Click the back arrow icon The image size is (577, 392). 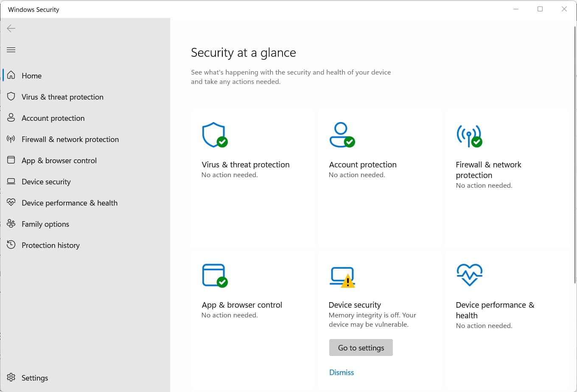pyautogui.click(x=11, y=28)
